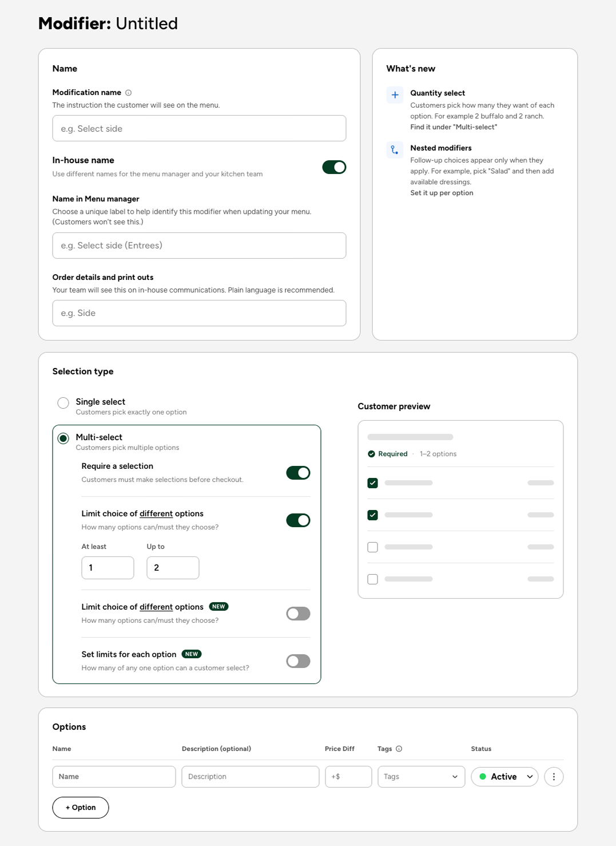Screen dimensions: 616x846
Task: Click the At least number field
Action: coord(108,568)
